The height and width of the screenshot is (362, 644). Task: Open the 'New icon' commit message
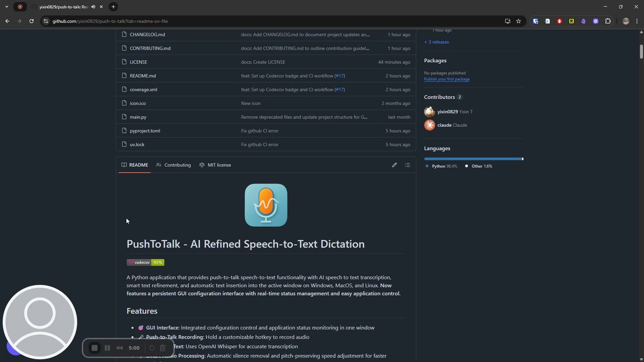coord(251,103)
